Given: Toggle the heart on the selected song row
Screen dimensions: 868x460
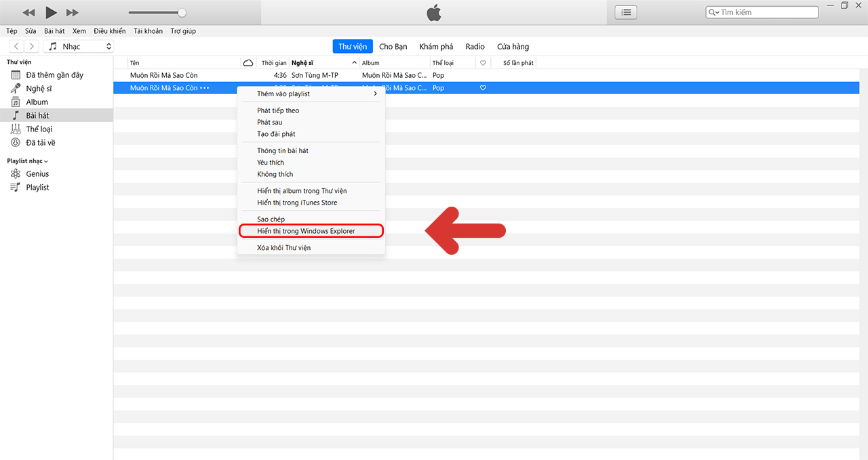Looking at the screenshot, I should 483,88.
